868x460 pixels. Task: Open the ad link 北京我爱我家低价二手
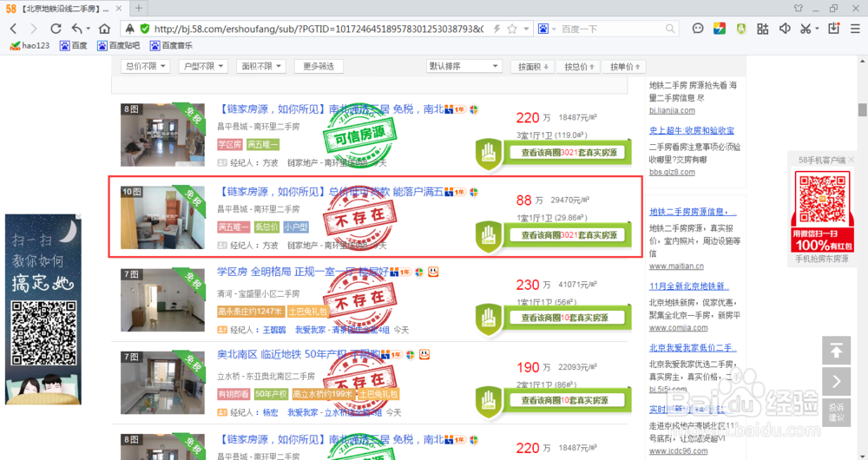(693, 348)
